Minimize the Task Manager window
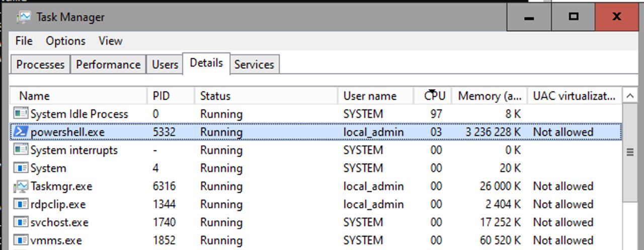 (529, 17)
